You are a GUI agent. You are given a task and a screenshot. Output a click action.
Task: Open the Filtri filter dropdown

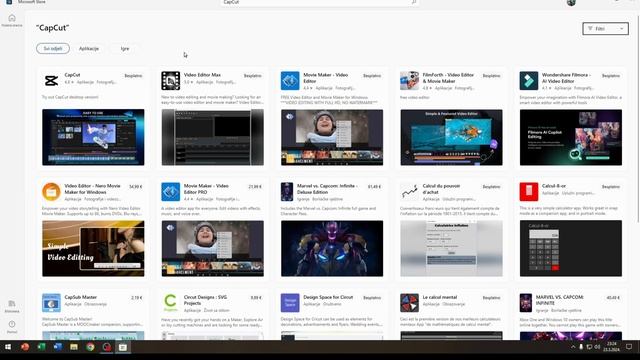tap(605, 29)
